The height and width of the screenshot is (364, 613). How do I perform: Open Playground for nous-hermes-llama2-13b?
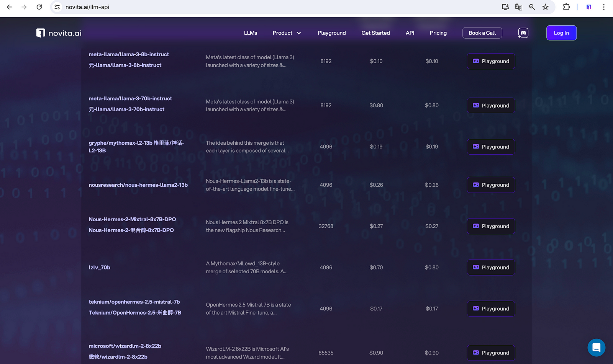pyautogui.click(x=491, y=185)
